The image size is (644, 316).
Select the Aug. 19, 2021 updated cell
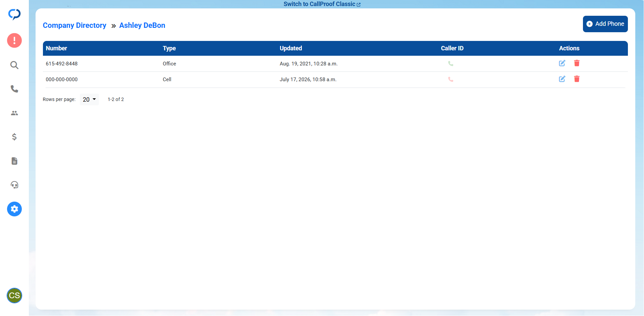click(309, 64)
